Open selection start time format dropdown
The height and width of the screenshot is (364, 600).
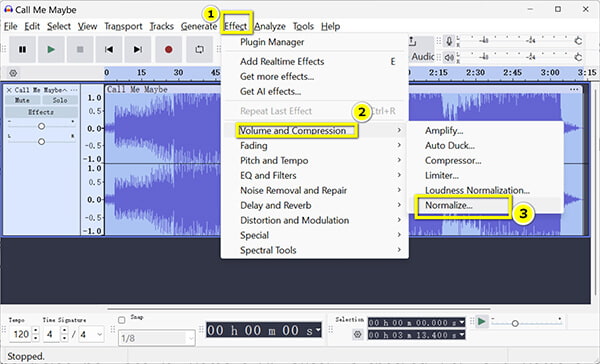462,323
